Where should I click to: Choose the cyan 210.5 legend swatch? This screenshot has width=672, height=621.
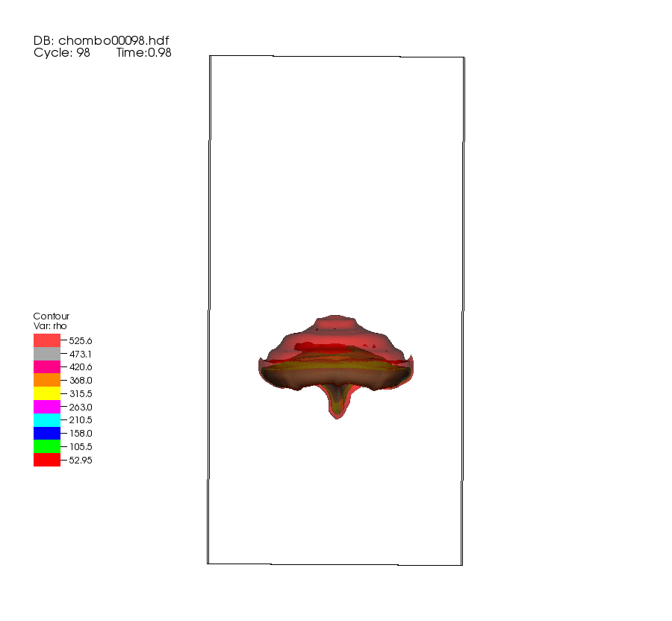tap(46, 420)
